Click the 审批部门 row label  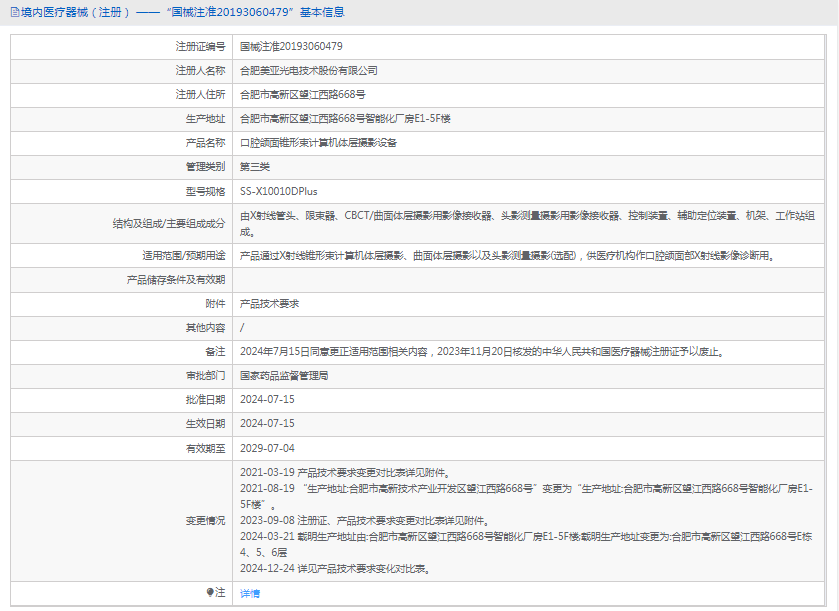click(205, 376)
